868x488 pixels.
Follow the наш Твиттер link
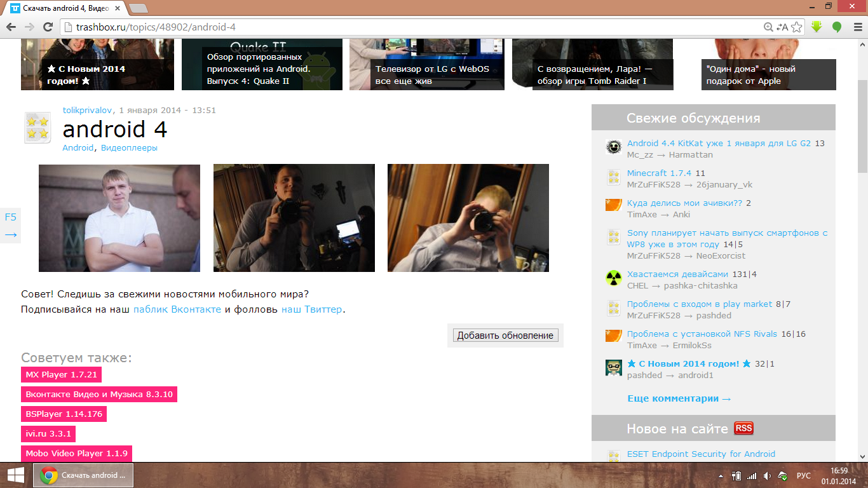click(x=311, y=309)
